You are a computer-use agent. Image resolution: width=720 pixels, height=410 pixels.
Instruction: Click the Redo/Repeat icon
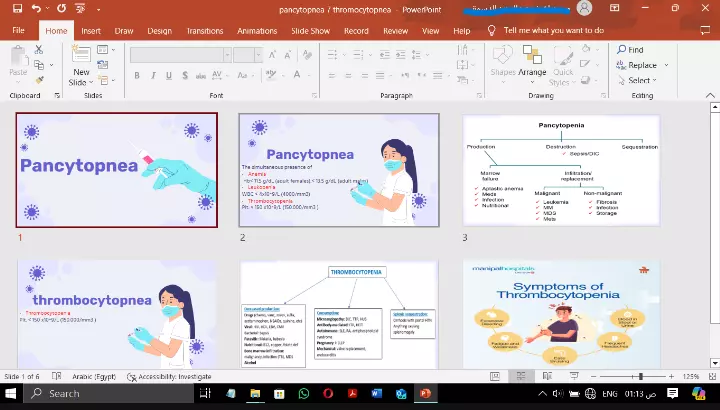coord(61,8)
